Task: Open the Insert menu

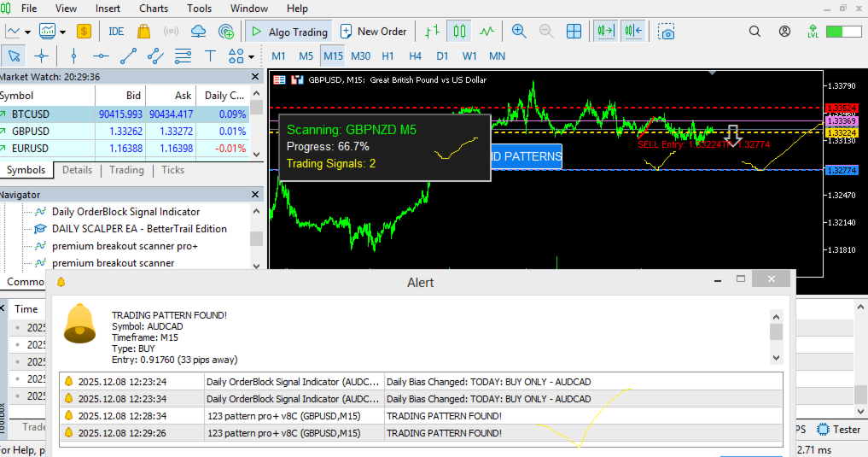Action: click(x=108, y=9)
